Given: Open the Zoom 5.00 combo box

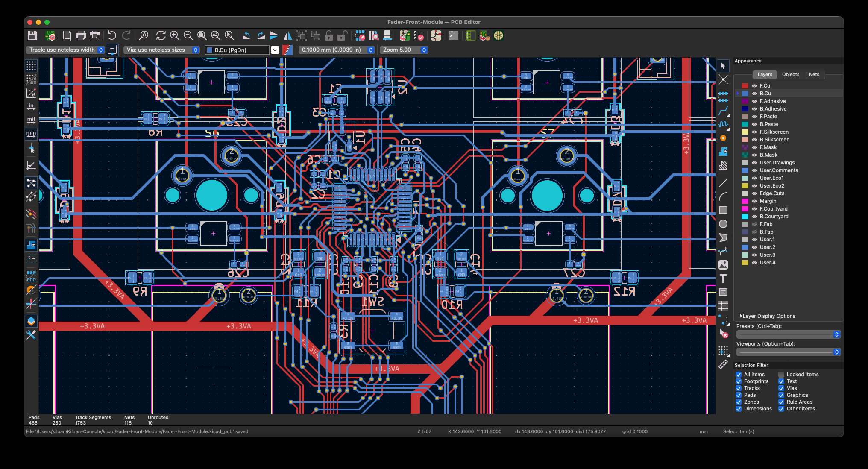Looking at the screenshot, I should (x=404, y=50).
